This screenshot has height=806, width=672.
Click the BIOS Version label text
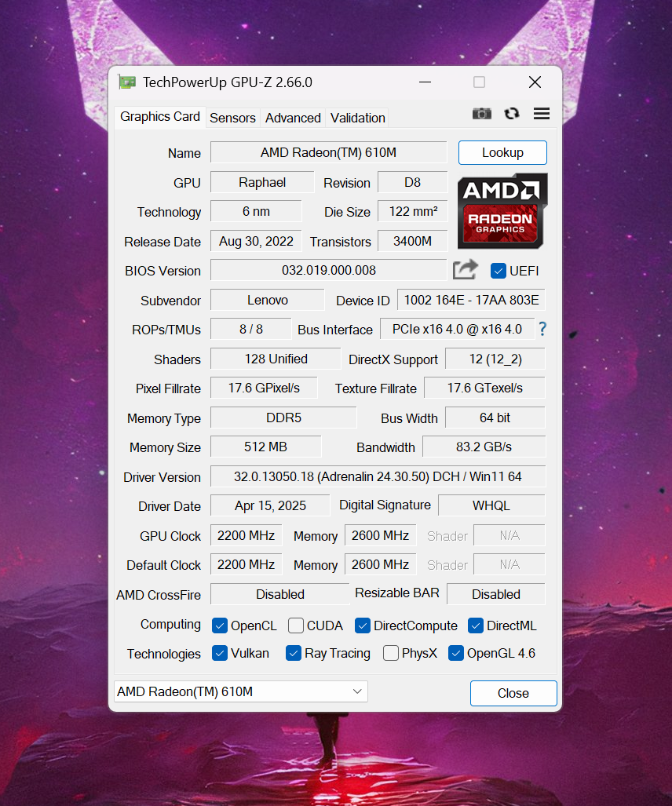coord(163,271)
